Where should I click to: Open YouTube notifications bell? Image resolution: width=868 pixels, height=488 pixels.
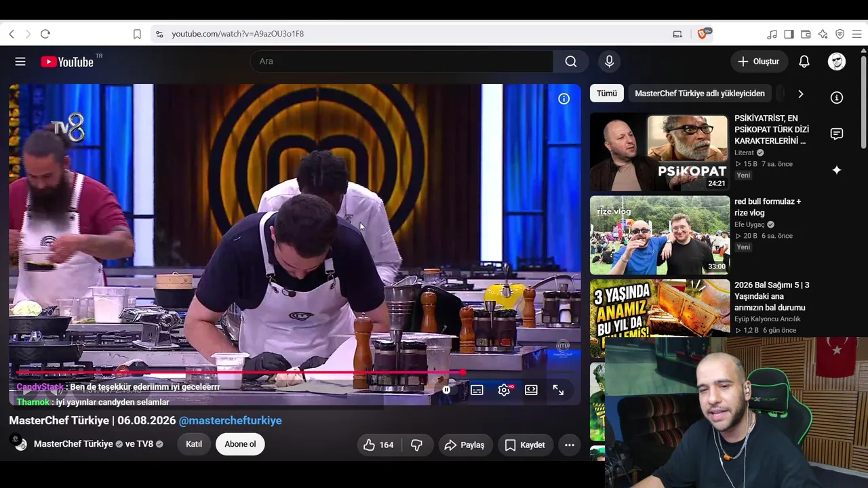click(804, 62)
